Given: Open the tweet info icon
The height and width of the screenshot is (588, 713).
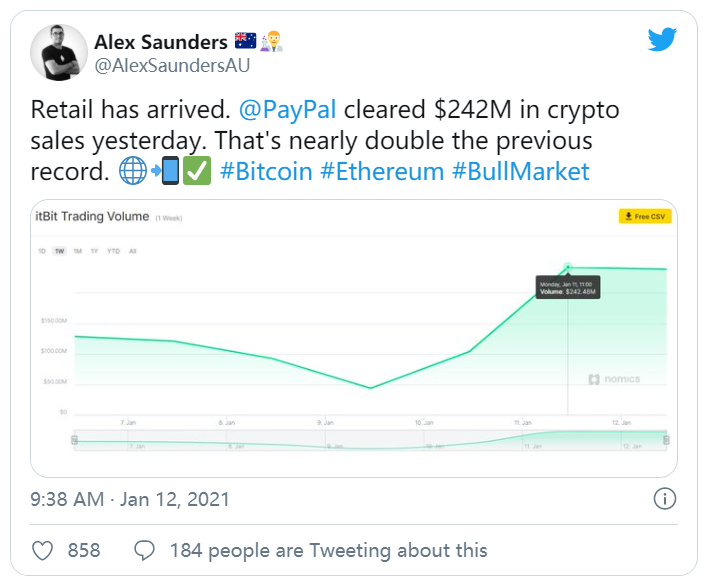Looking at the screenshot, I should 662,498.
